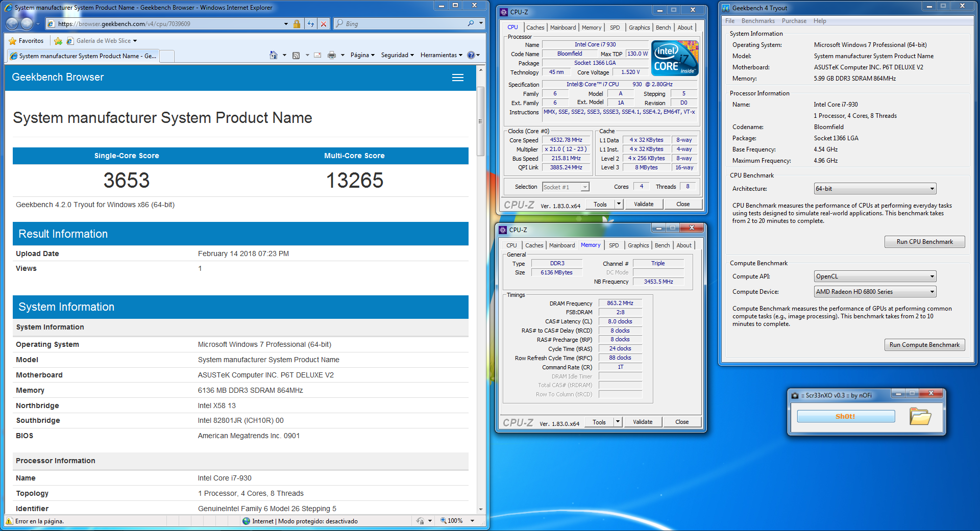Image resolution: width=980 pixels, height=531 pixels.
Task: Click Close in the bottom CPU-Z window
Action: tap(682, 422)
